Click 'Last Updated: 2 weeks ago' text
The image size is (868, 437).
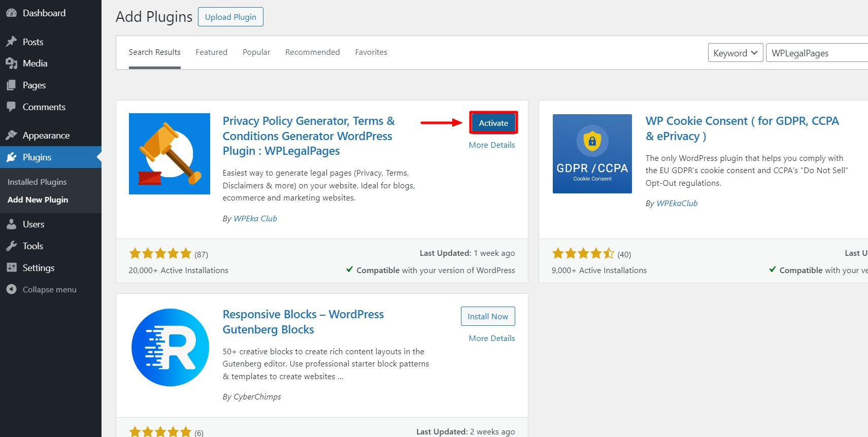point(466,431)
